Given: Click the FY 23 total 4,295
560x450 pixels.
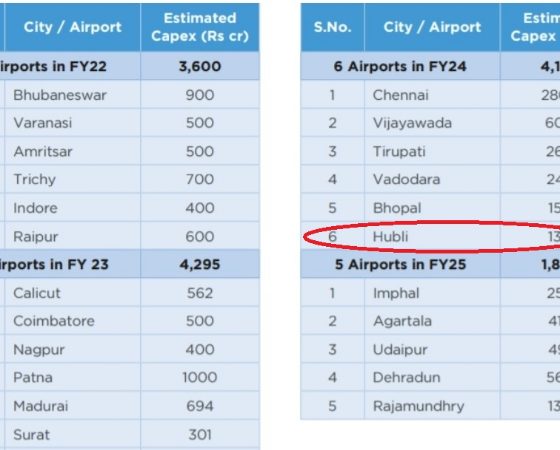Looking at the screenshot, I should 200,264.
